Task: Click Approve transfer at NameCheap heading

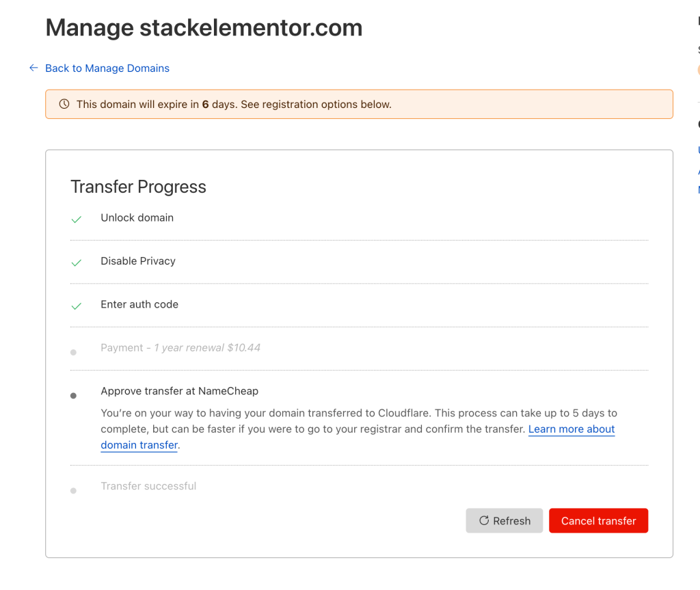Action: click(x=180, y=391)
